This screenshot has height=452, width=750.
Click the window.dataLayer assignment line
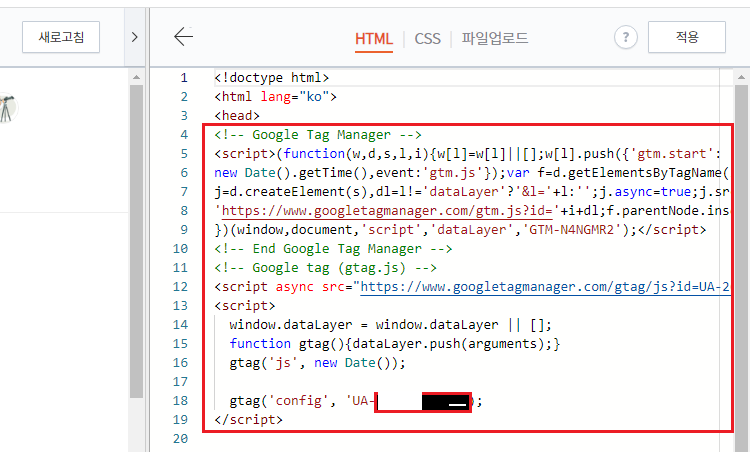(x=390, y=324)
